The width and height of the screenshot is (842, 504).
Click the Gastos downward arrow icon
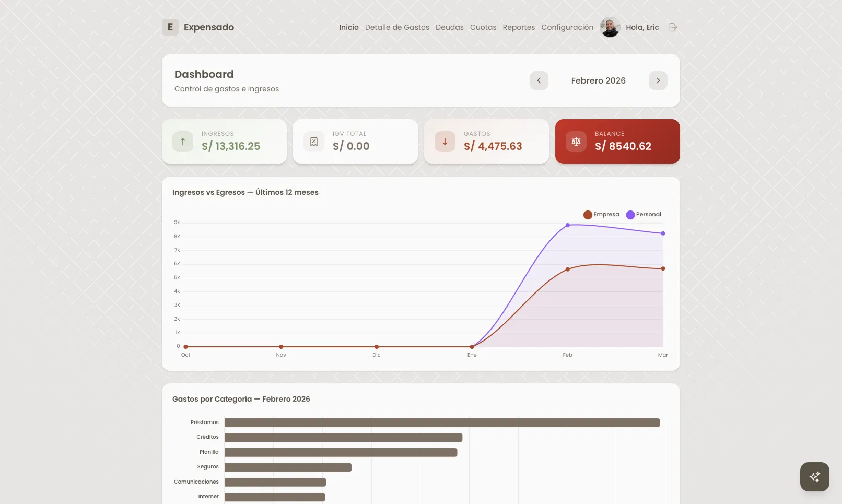pos(445,141)
